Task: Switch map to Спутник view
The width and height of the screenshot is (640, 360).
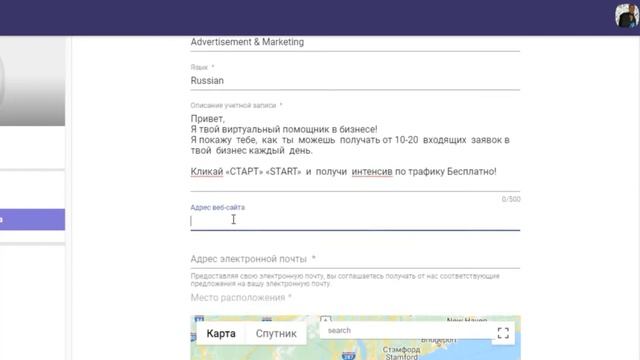Action: pyautogui.click(x=276, y=333)
